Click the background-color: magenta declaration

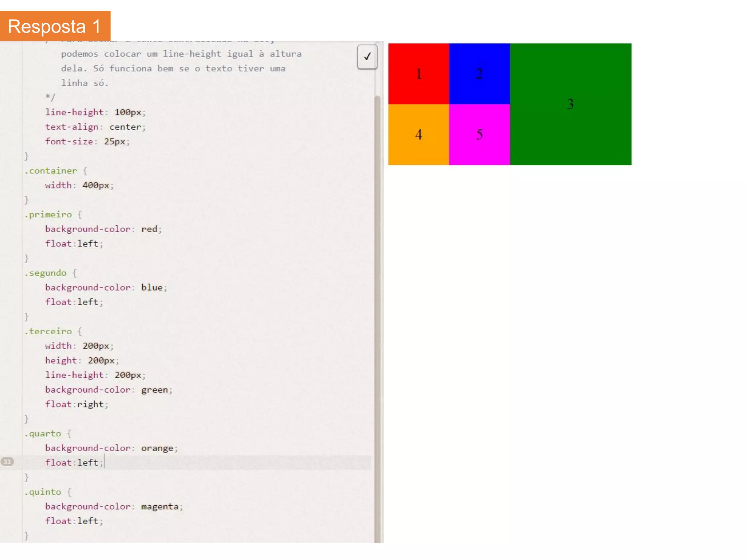click(114, 506)
